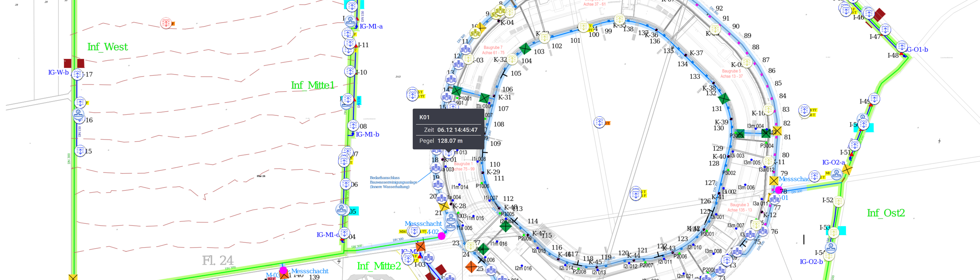
Task: Click the Inf_Mitte1 label
Action: 313,85
